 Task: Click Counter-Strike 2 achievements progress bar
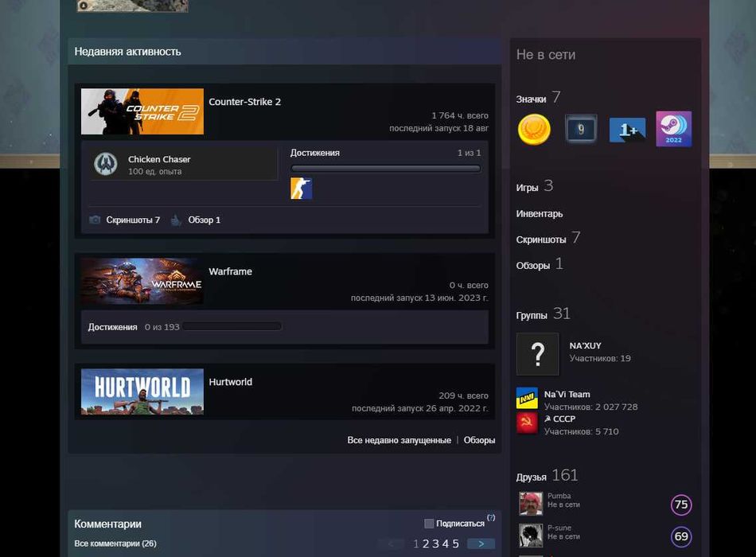click(x=386, y=169)
